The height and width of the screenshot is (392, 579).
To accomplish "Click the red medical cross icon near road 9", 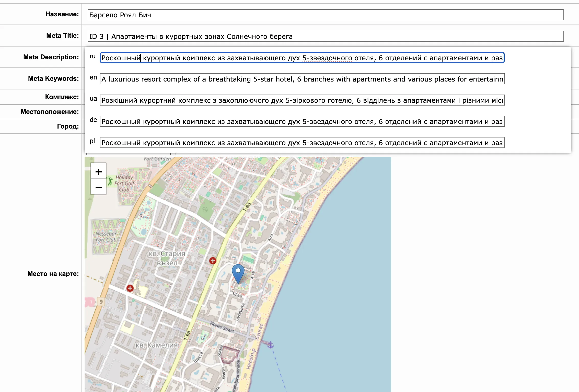I will tap(130, 288).
